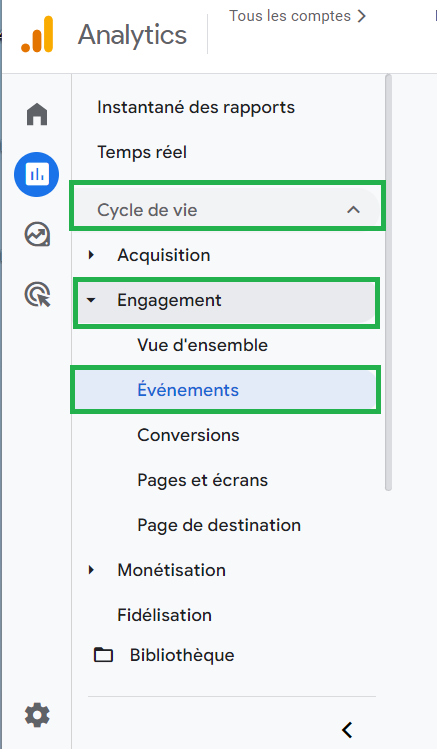The width and height of the screenshot is (437, 749).
Task: Expand the Acquisition triangle arrow
Action: (x=91, y=255)
